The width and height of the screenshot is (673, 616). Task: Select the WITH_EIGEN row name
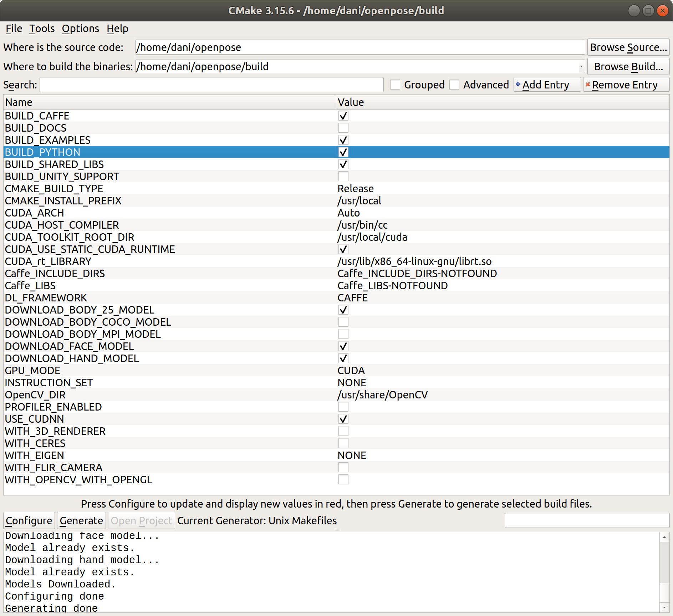34,455
